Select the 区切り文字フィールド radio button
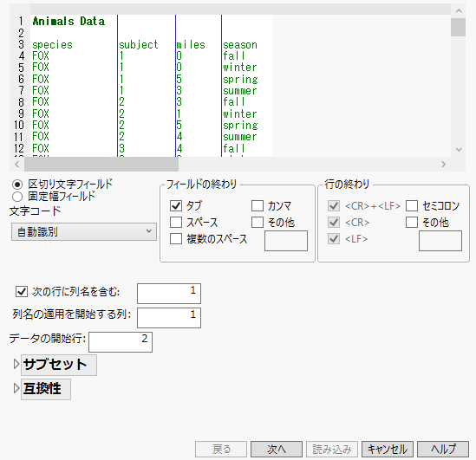The image size is (476, 460). pos(17,185)
